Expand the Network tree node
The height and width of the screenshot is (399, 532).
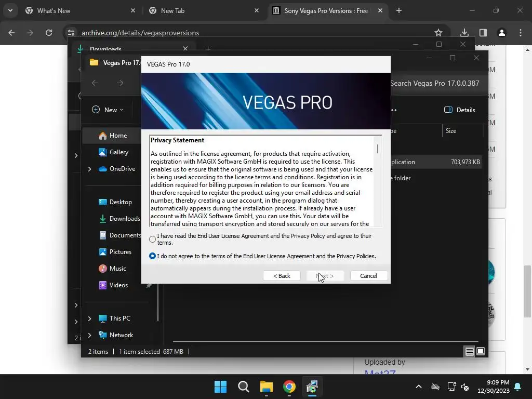point(89,335)
